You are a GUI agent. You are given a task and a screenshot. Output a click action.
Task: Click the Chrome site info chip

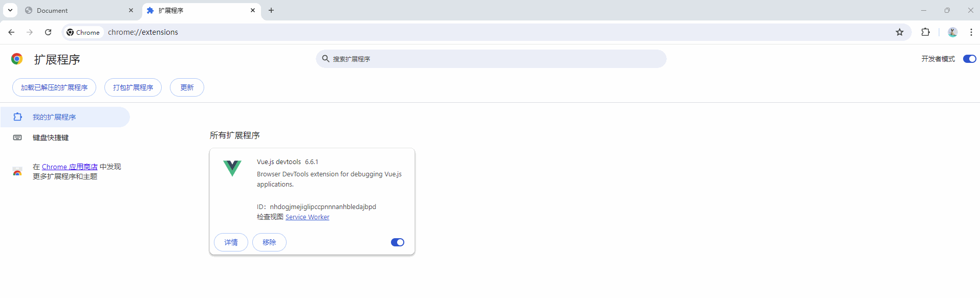[x=83, y=32]
